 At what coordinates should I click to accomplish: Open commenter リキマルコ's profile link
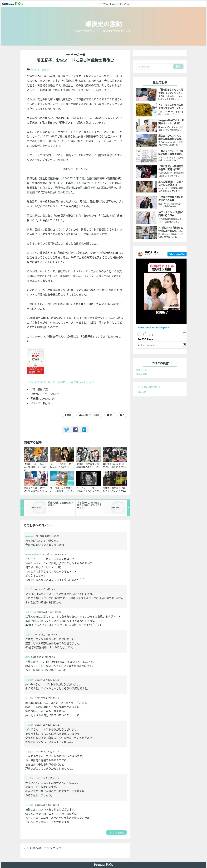30,612
